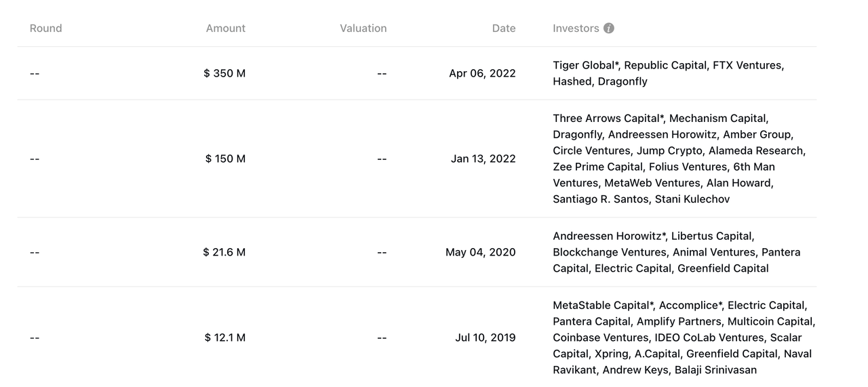Click the Round column header
The height and width of the screenshot is (387, 868).
pos(45,28)
